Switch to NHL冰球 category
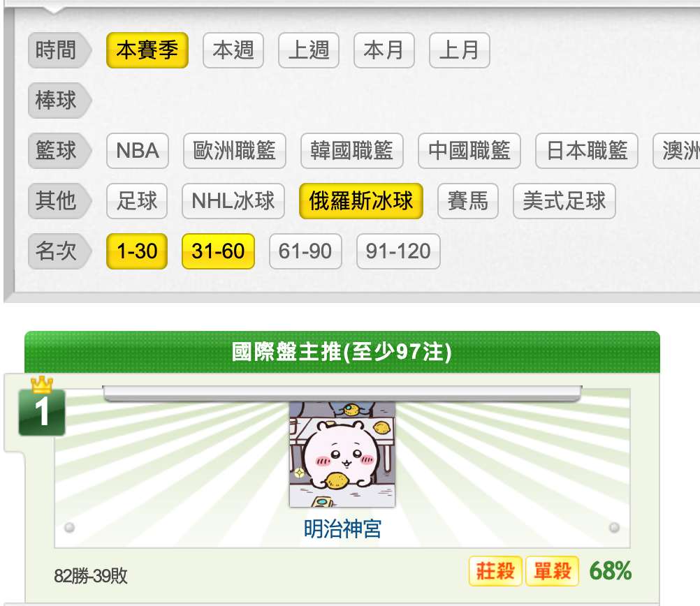 (x=233, y=201)
